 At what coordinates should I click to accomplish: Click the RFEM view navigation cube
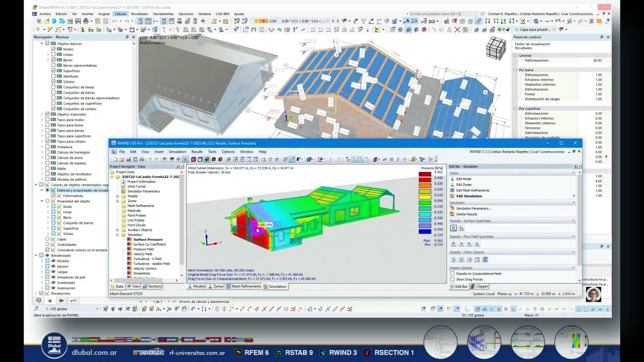(496, 49)
